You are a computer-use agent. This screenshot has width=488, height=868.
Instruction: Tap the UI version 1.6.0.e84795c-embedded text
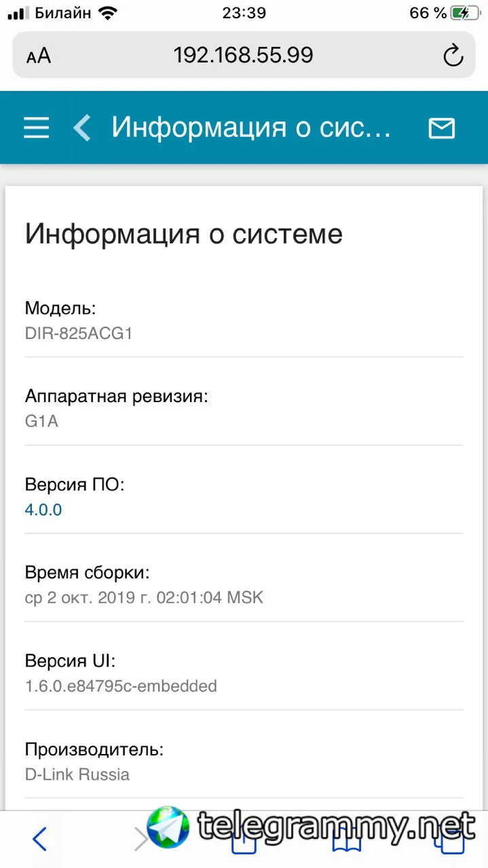click(x=121, y=686)
